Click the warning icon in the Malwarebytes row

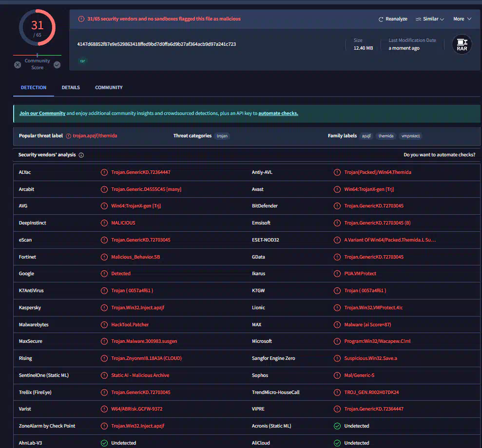click(104, 324)
